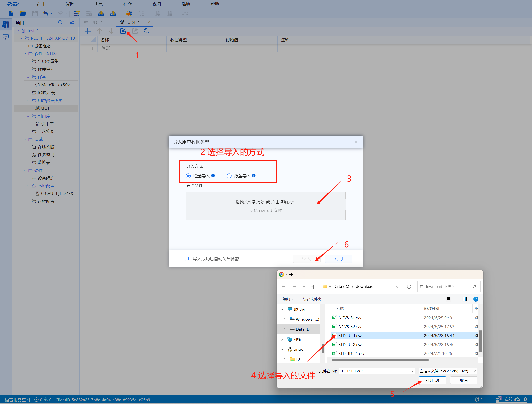Undo the last action
Screen dimensions: 532x404
tap(46, 14)
